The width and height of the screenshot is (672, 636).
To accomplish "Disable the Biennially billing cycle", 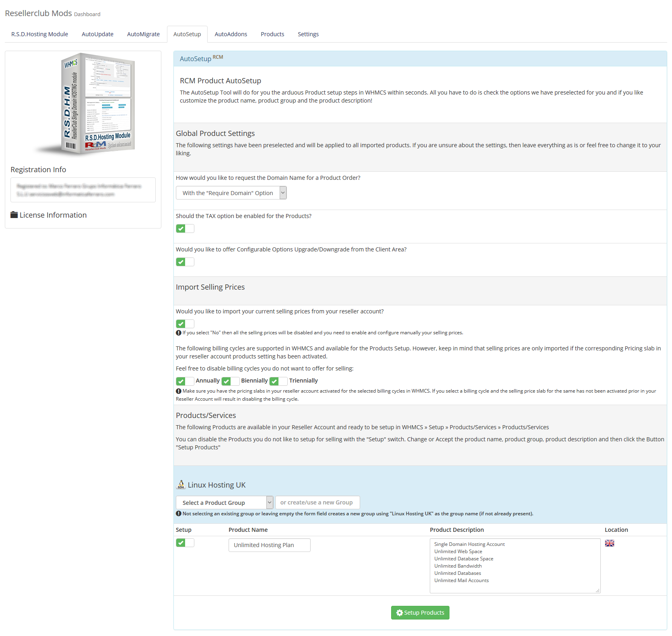I will pos(231,381).
